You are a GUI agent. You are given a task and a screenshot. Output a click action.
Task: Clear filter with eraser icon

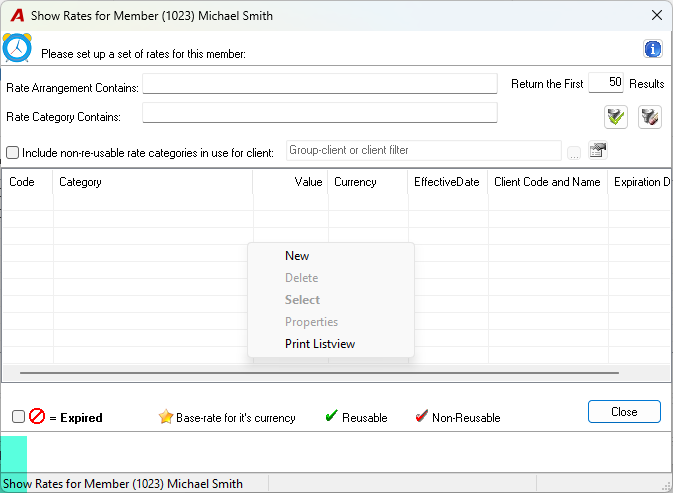(x=649, y=117)
